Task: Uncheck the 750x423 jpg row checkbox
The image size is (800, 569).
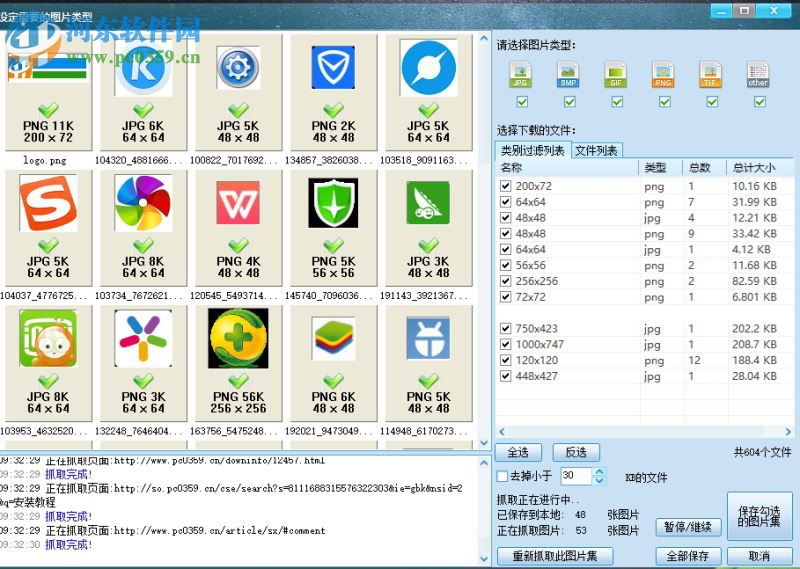Action: pyautogui.click(x=505, y=328)
